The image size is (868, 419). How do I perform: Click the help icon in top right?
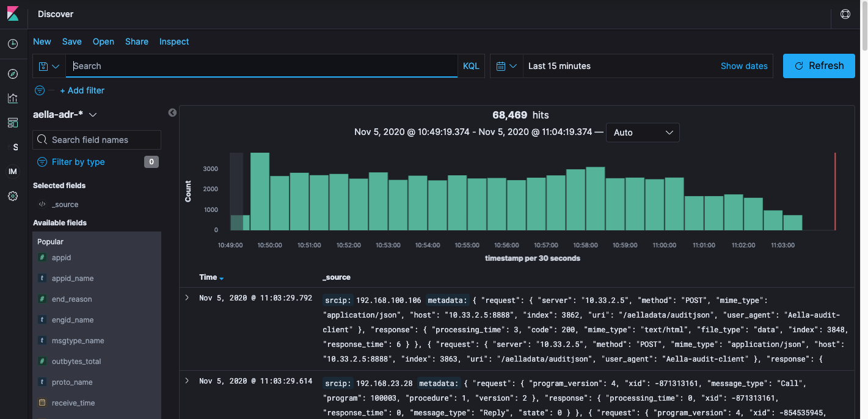(845, 14)
